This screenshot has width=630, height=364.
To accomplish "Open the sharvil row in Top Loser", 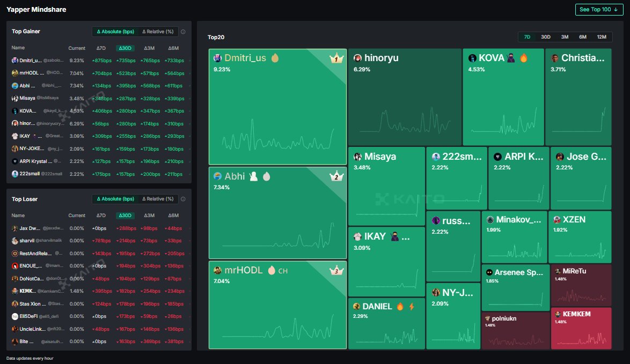I will click(x=99, y=241).
